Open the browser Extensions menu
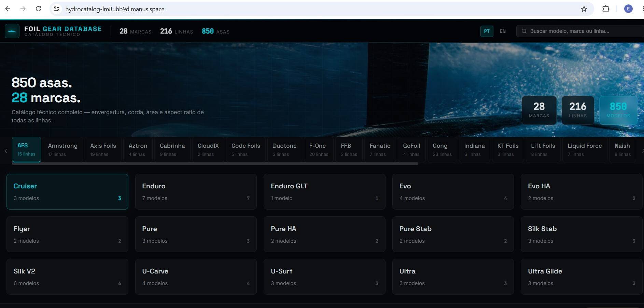644x308 pixels. [606, 9]
